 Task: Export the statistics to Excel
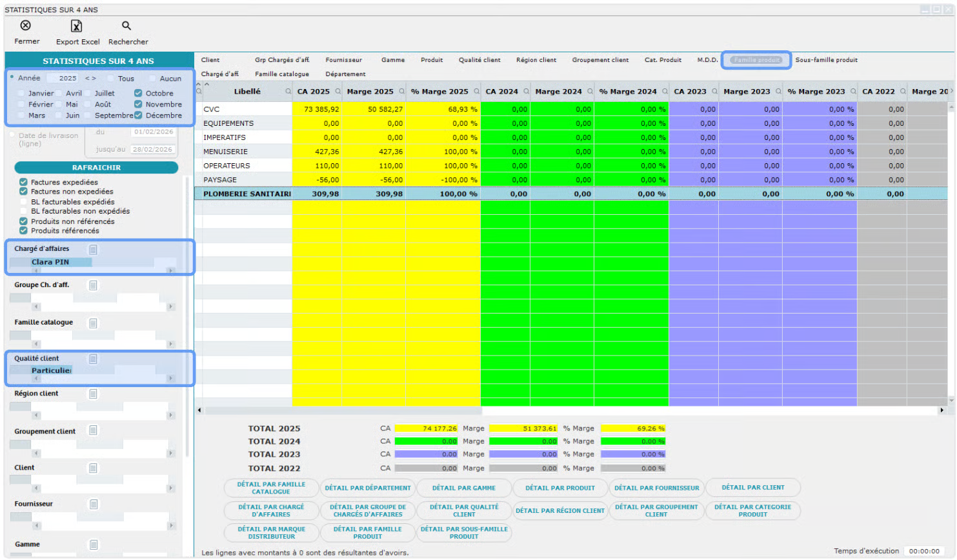point(77,26)
